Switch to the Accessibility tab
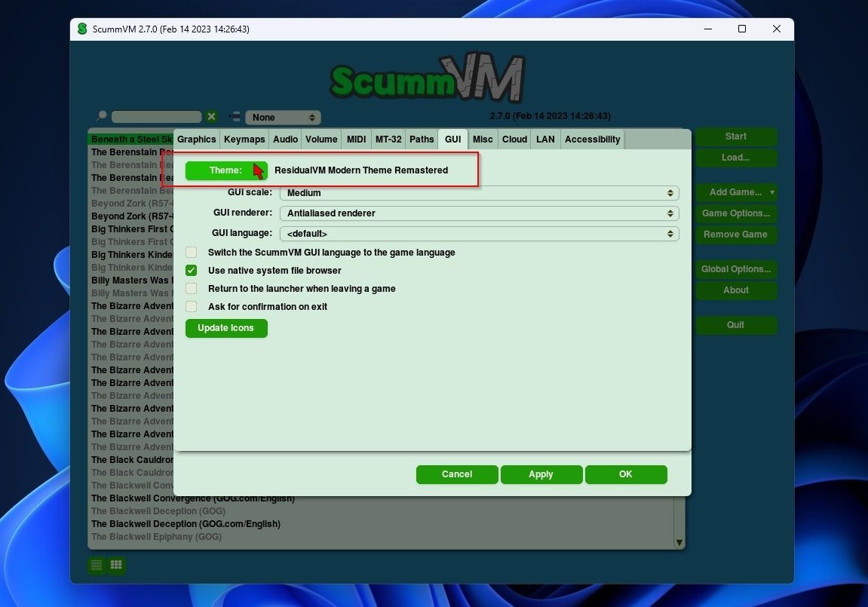The width and height of the screenshot is (868, 607). pos(592,139)
